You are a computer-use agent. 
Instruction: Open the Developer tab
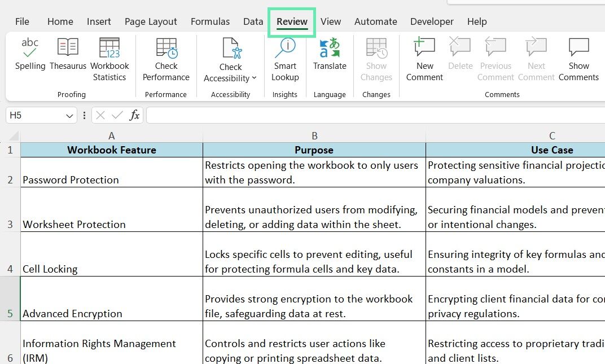pyautogui.click(x=432, y=21)
